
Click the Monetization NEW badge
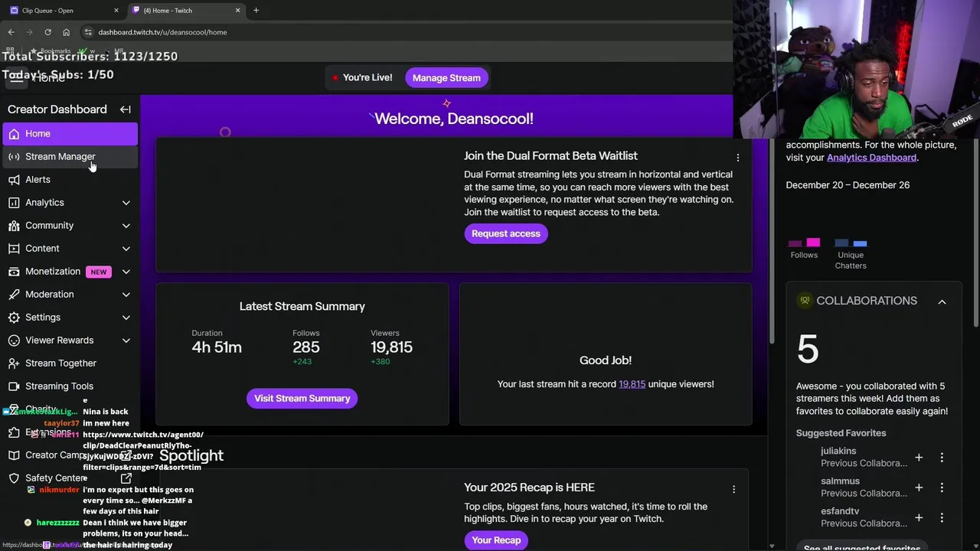99,272
